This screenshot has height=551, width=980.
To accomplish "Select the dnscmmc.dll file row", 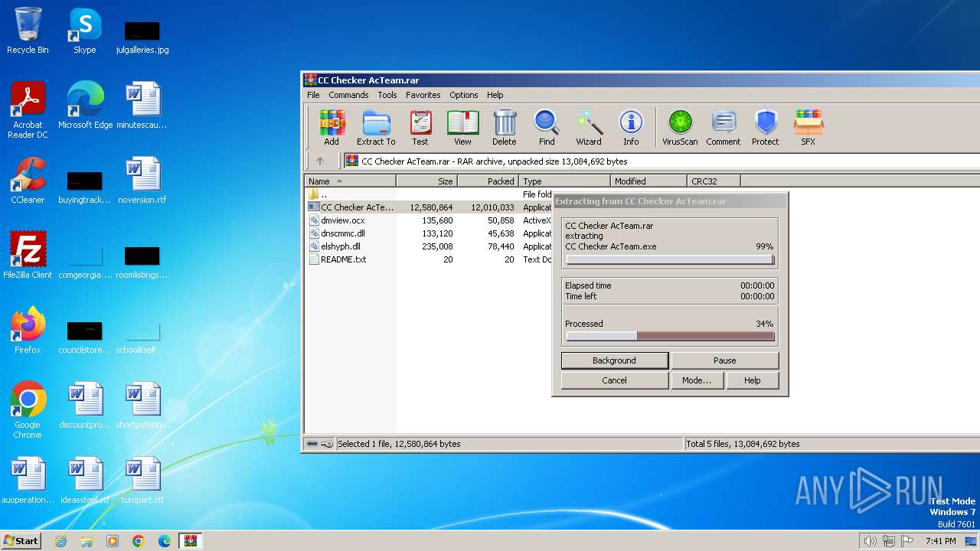I will click(x=429, y=233).
